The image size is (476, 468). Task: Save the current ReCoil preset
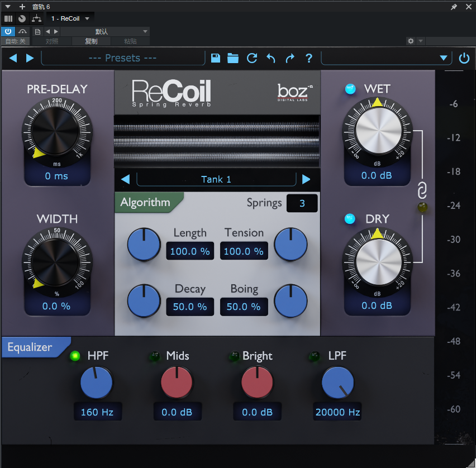click(216, 58)
